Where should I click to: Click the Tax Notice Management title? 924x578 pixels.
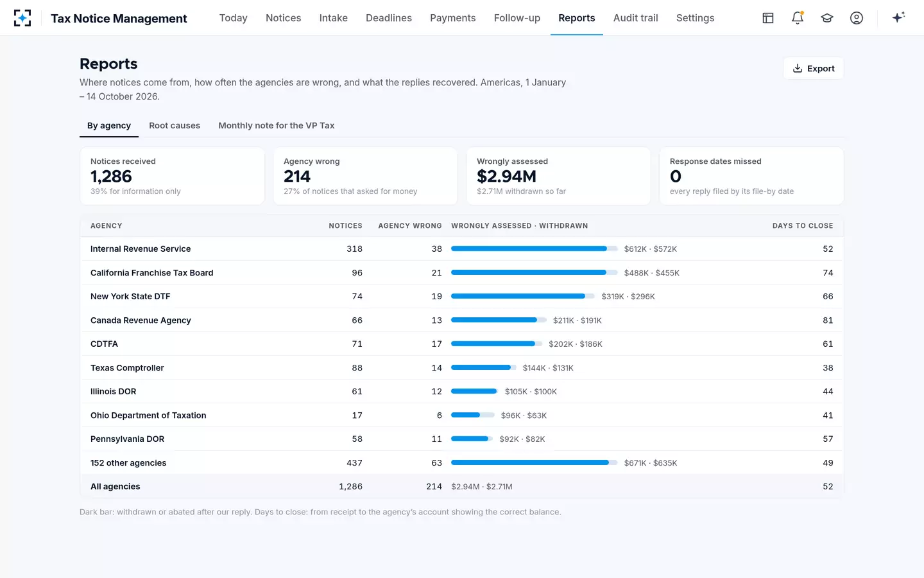119,19
